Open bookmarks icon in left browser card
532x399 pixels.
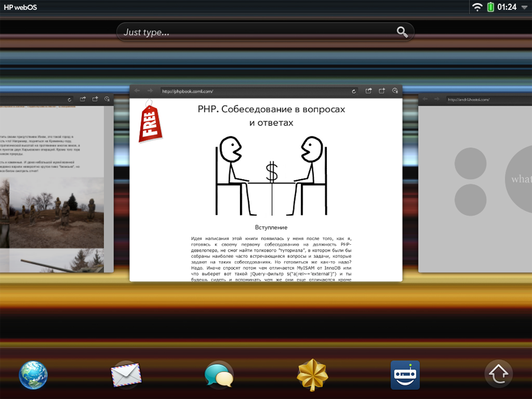click(107, 99)
